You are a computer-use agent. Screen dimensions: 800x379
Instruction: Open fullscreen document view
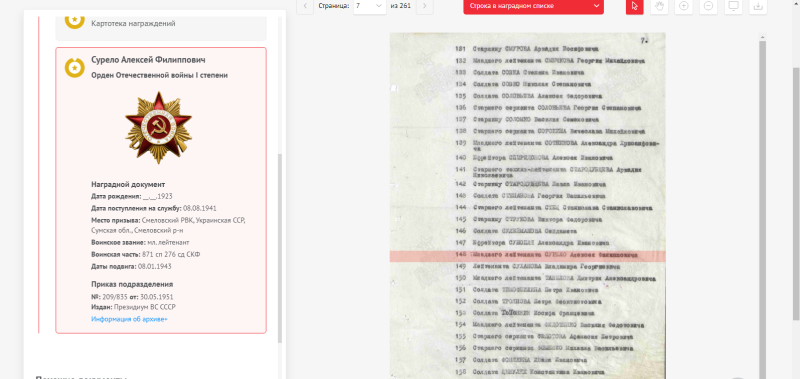(733, 6)
